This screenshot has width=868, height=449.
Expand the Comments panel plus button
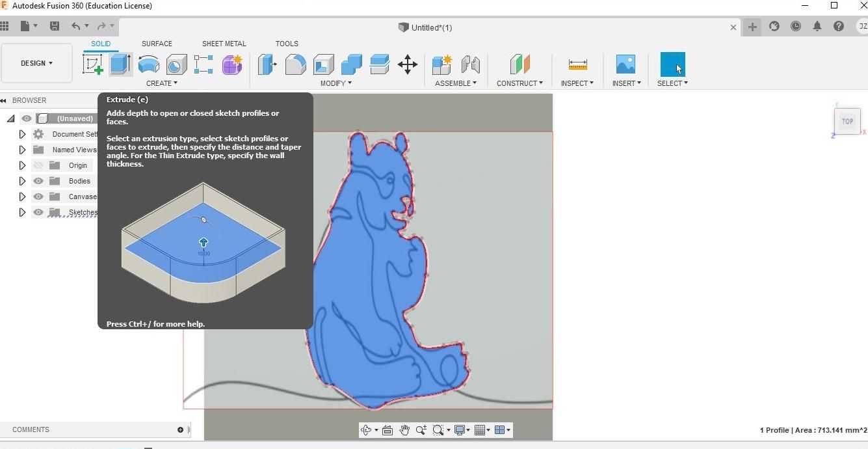click(x=180, y=429)
